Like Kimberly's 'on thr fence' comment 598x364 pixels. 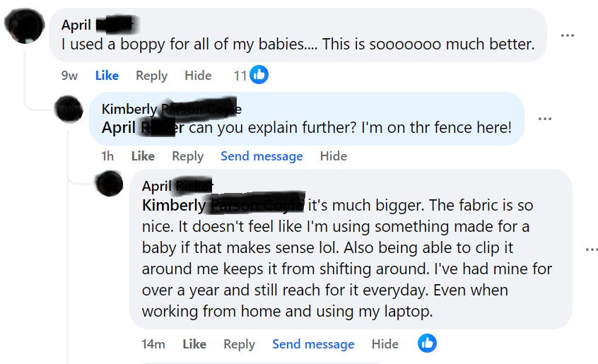point(143,156)
